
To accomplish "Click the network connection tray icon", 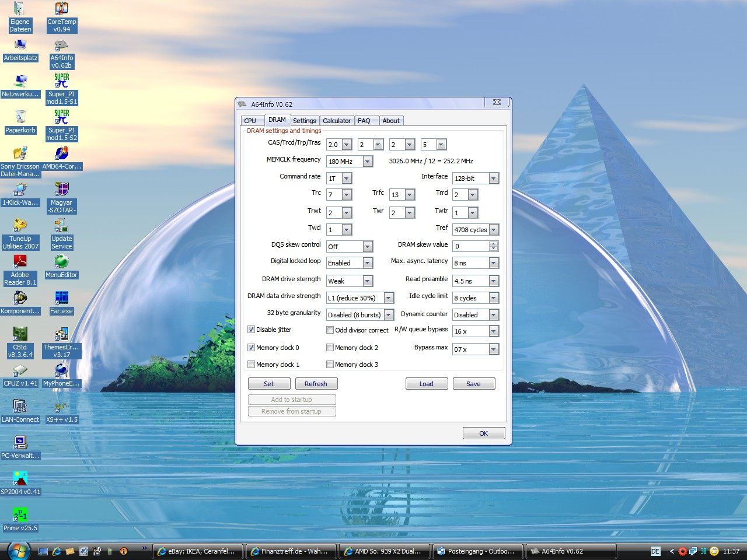I will click(693, 551).
